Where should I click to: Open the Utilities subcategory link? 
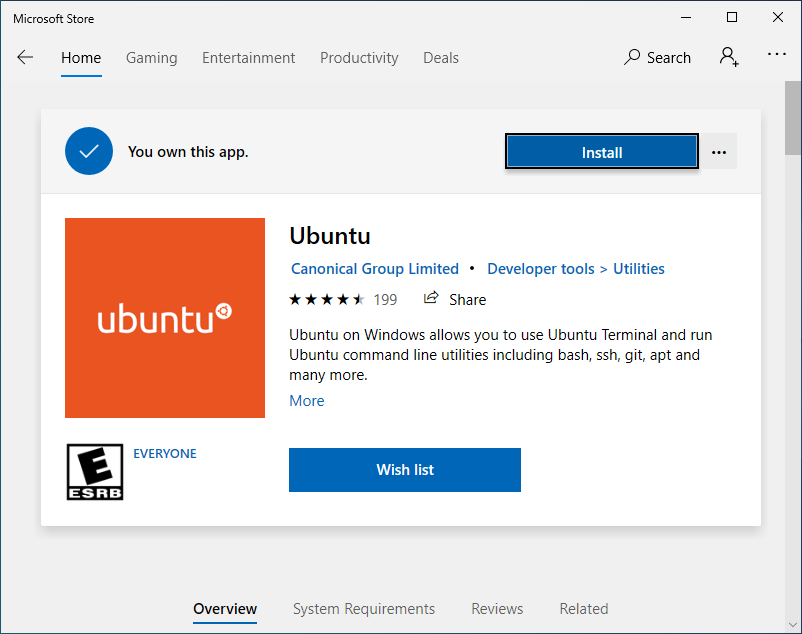(639, 268)
